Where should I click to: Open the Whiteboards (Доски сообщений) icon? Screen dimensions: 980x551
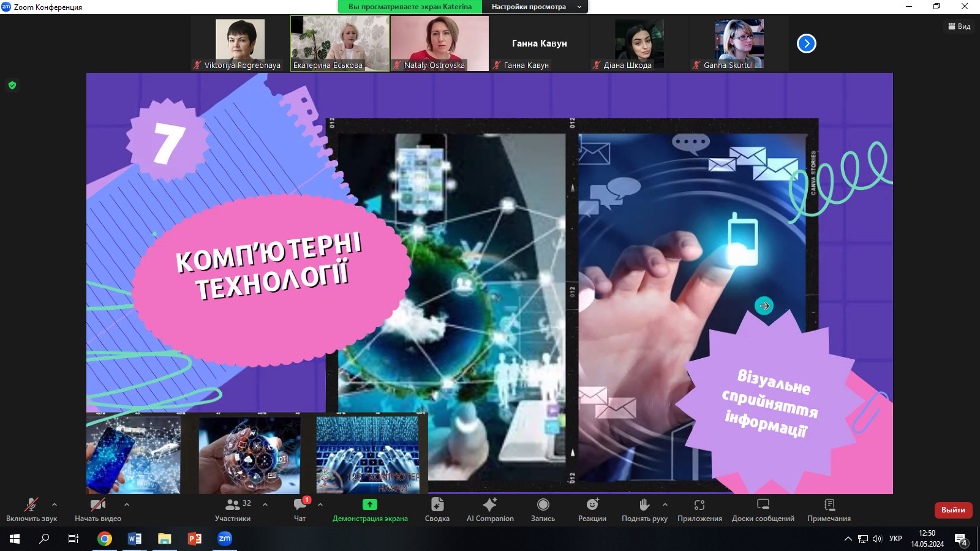[763, 509]
